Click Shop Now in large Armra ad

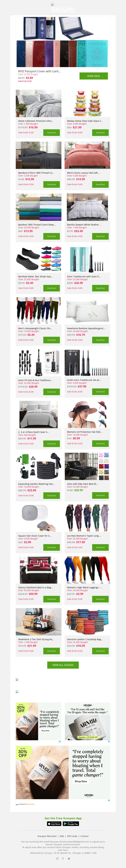tap(81, 781)
